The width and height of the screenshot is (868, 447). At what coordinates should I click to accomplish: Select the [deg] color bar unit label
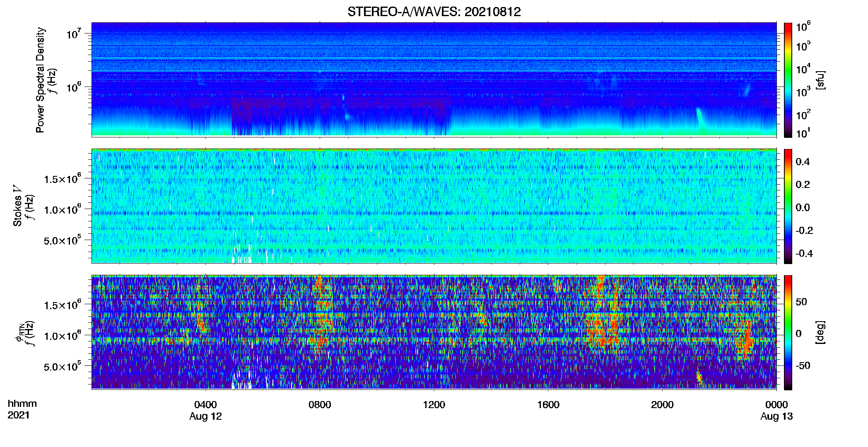tap(820, 332)
